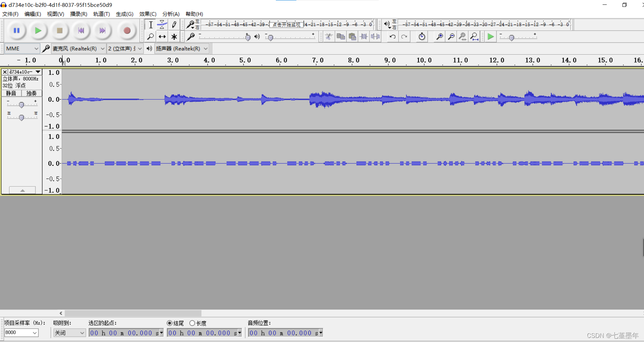Skip to start of track
Viewport: 644px width, 342px height.
[x=81, y=31]
